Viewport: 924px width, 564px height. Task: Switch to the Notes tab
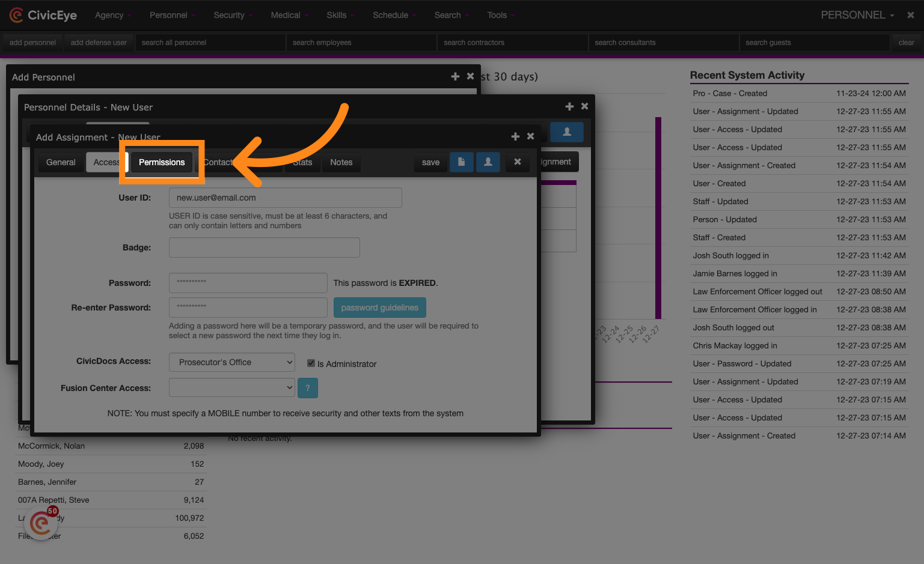pyautogui.click(x=341, y=162)
